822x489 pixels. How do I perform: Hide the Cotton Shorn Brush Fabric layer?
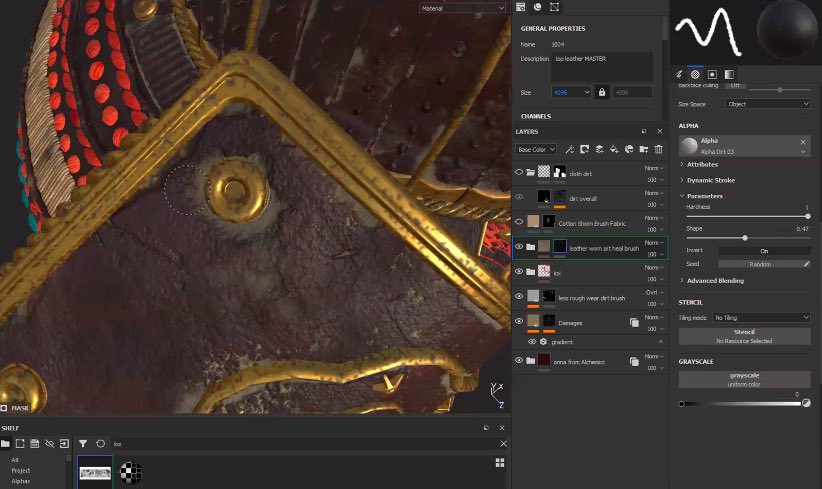pos(518,222)
